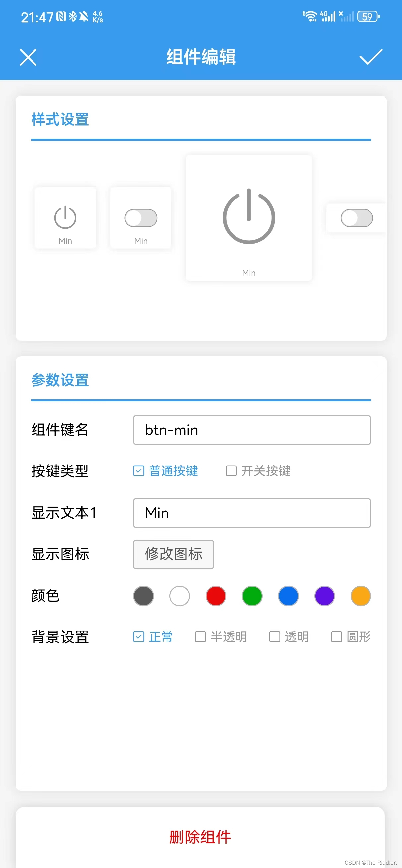
Task: Click the btn-min component key field
Action: (251, 430)
